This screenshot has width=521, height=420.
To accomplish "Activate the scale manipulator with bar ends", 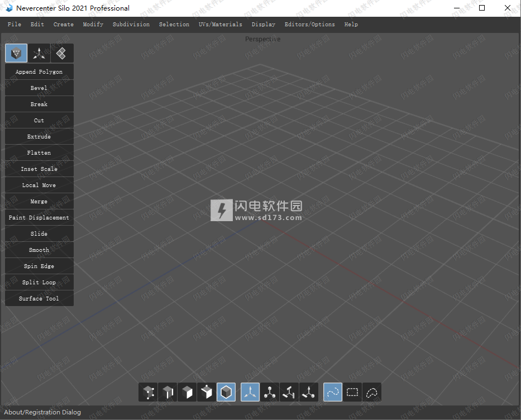I will pyautogui.click(x=289, y=392).
